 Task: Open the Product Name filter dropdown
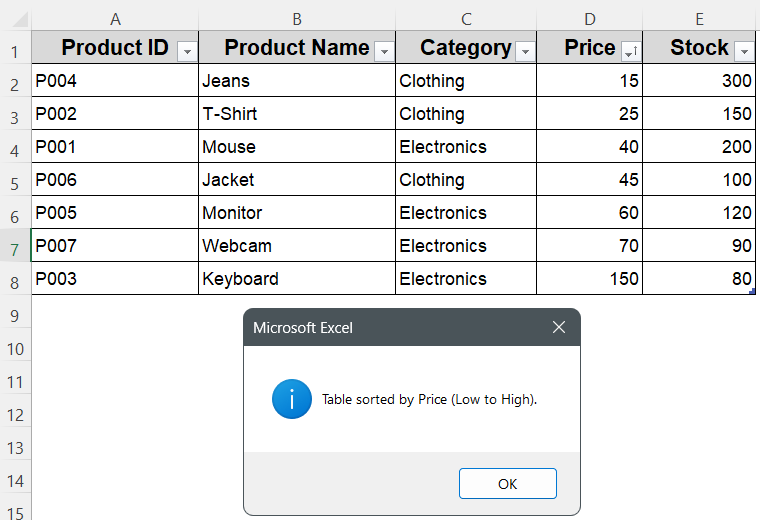tap(384, 52)
